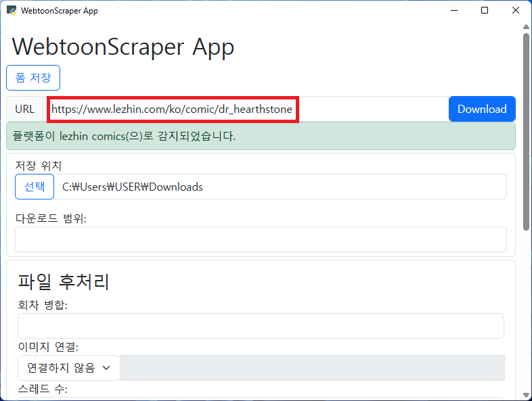Click the scrollbar down arrow
The image size is (532, 401).
[526, 395]
